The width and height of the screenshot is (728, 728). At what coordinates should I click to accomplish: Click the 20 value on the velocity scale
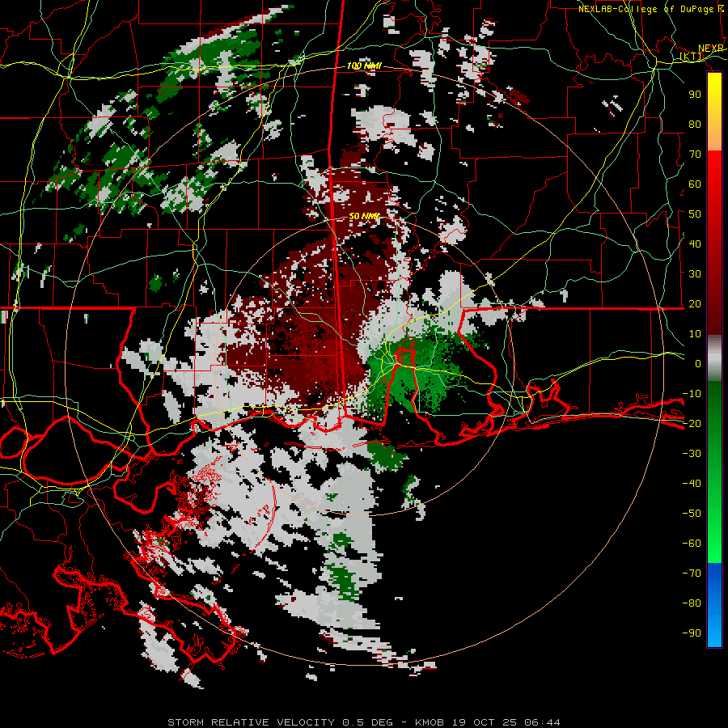[x=695, y=304]
